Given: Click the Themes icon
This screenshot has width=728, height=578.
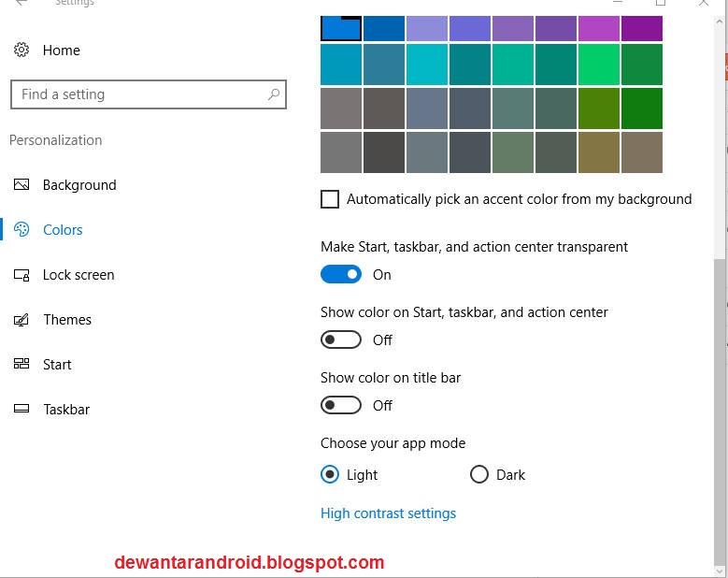Looking at the screenshot, I should 21,320.
